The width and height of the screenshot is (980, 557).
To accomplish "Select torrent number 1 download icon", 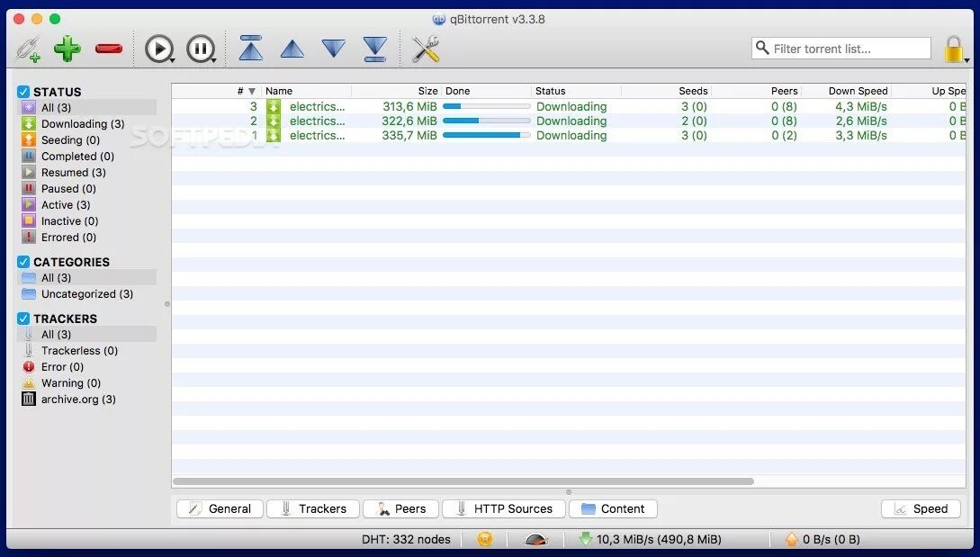I will tap(274, 136).
